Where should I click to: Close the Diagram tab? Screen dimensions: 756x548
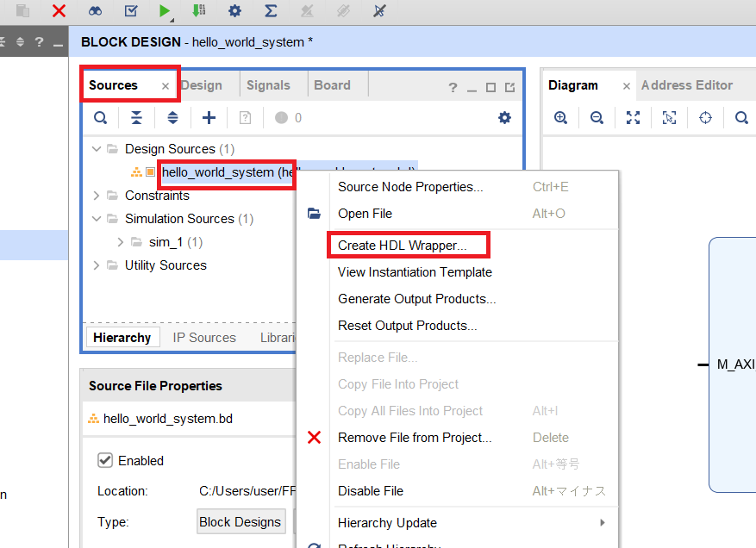(627, 86)
